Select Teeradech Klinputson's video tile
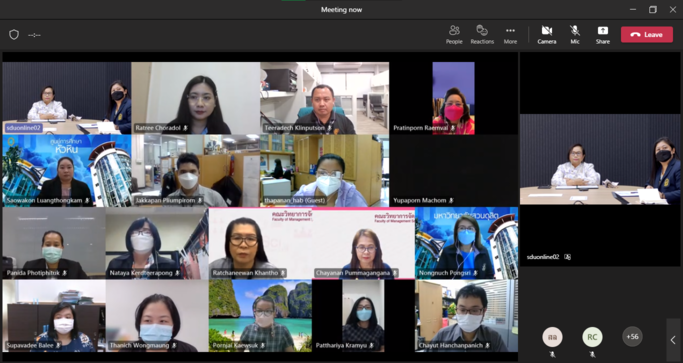Screen dimensions: 683x363 (x=325, y=98)
